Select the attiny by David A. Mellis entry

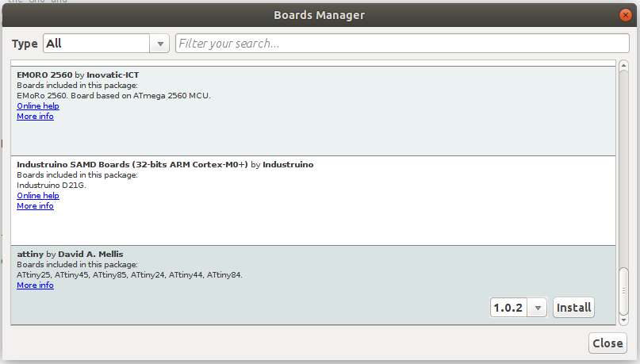[313, 285]
